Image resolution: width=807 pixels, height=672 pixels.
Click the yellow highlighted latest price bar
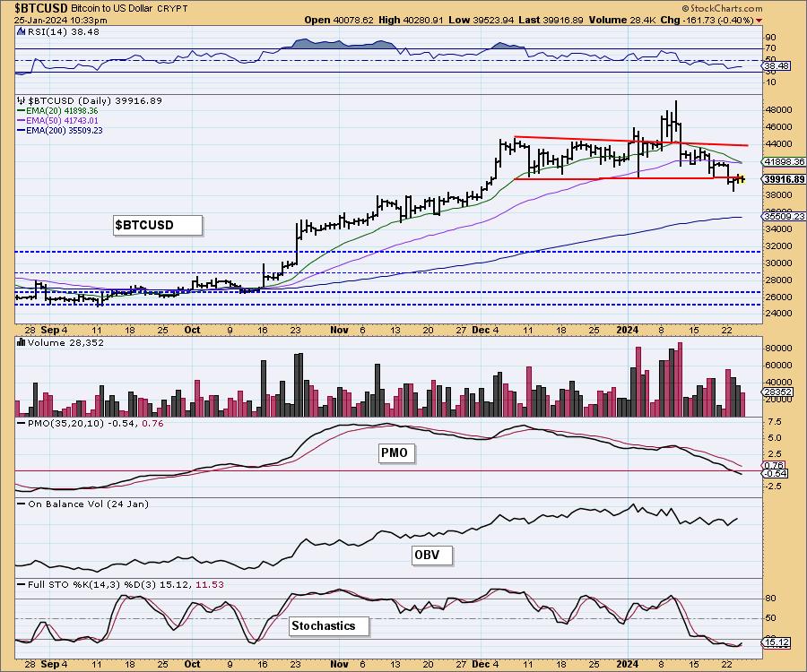pos(742,179)
